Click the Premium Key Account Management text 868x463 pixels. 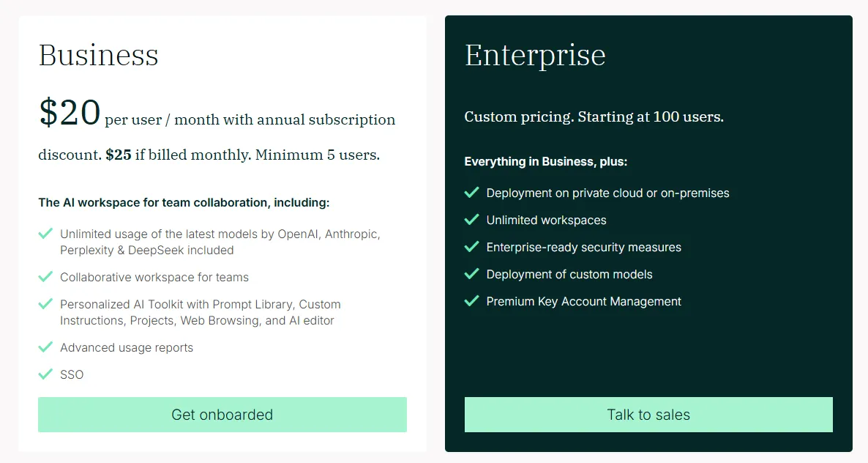[x=583, y=301]
